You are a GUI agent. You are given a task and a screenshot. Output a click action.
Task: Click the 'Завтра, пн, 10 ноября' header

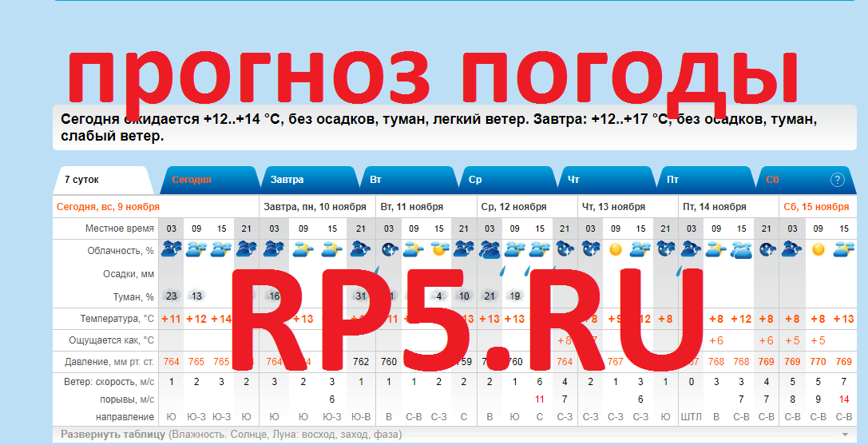click(315, 207)
